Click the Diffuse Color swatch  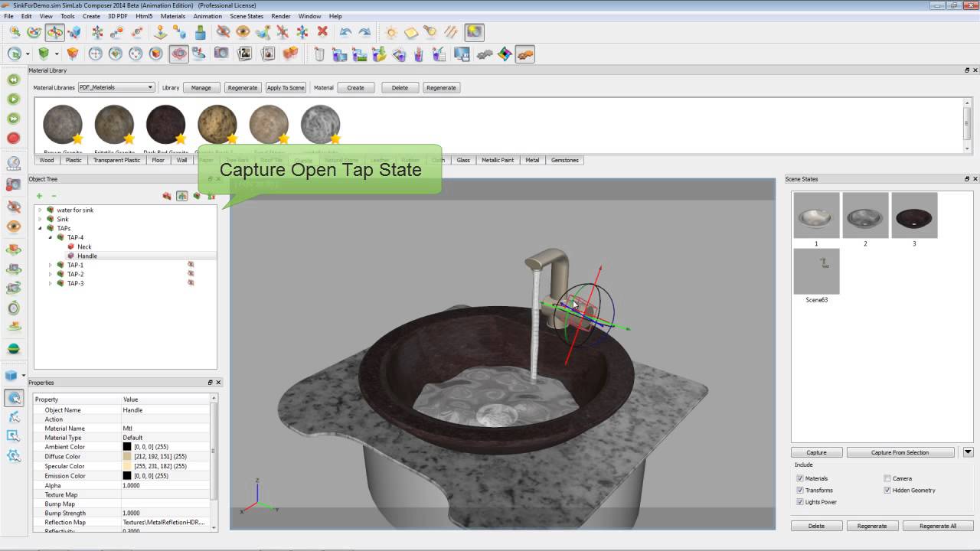127,456
